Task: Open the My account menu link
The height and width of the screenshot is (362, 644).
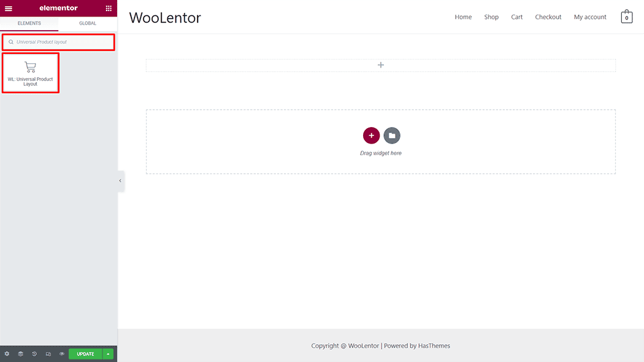Action: pos(590,17)
